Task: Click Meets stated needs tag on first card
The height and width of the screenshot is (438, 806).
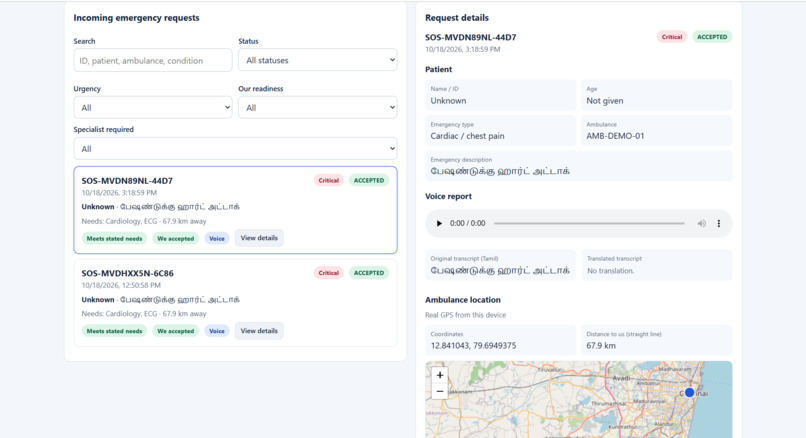Action: 114,239
